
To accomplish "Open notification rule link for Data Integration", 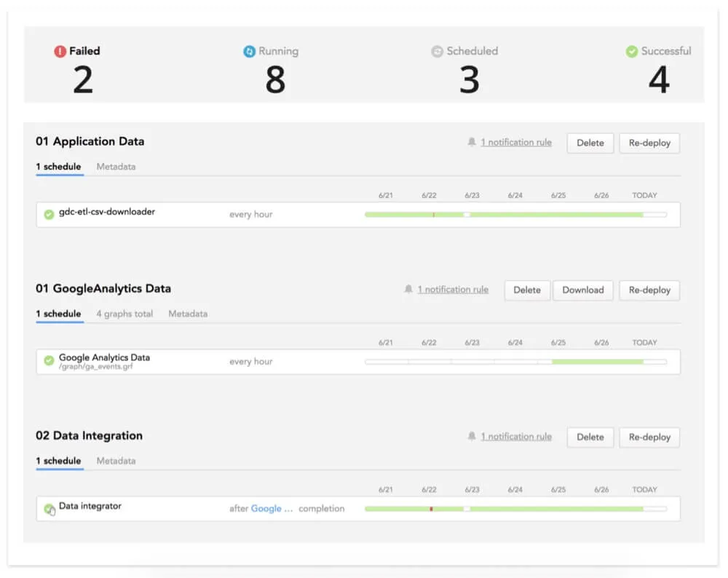I will pyautogui.click(x=516, y=437).
